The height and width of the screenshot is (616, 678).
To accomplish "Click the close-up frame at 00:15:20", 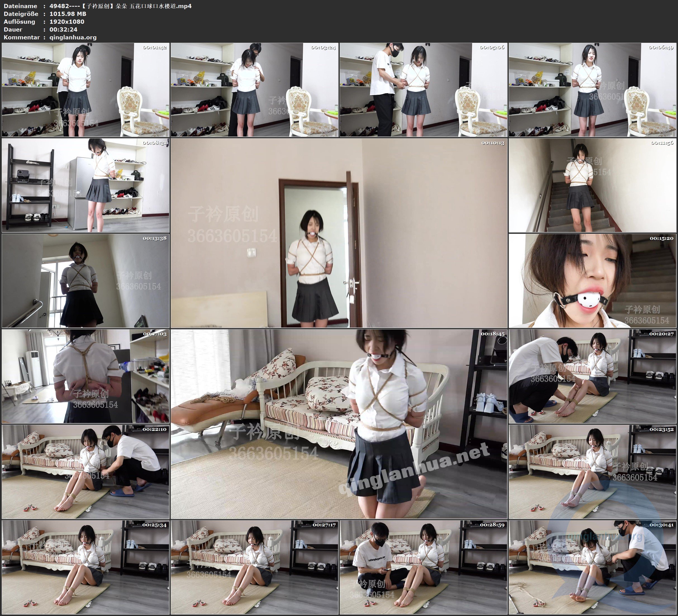I will (593, 281).
